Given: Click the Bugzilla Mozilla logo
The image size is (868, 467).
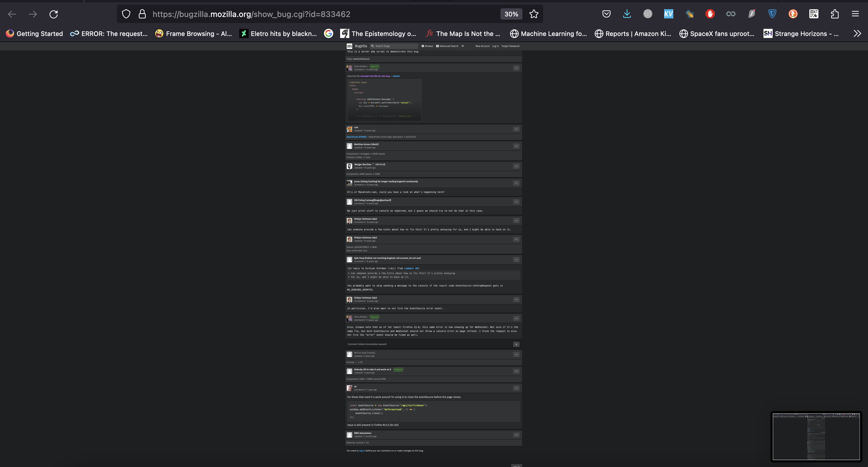Looking at the screenshot, I should click(x=349, y=46).
